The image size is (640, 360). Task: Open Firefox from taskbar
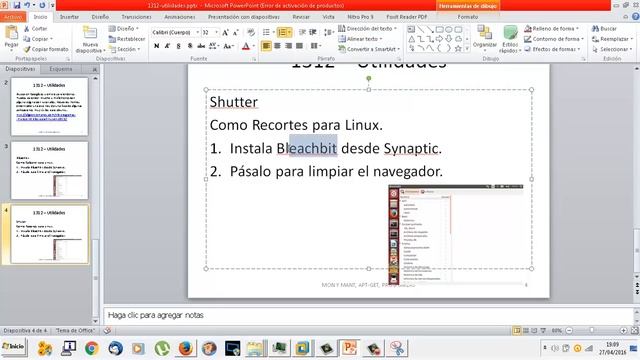[x=185, y=348]
